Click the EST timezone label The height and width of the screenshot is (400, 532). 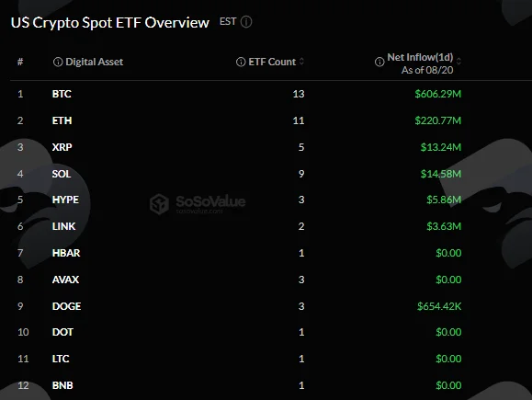click(x=228, y=22)
